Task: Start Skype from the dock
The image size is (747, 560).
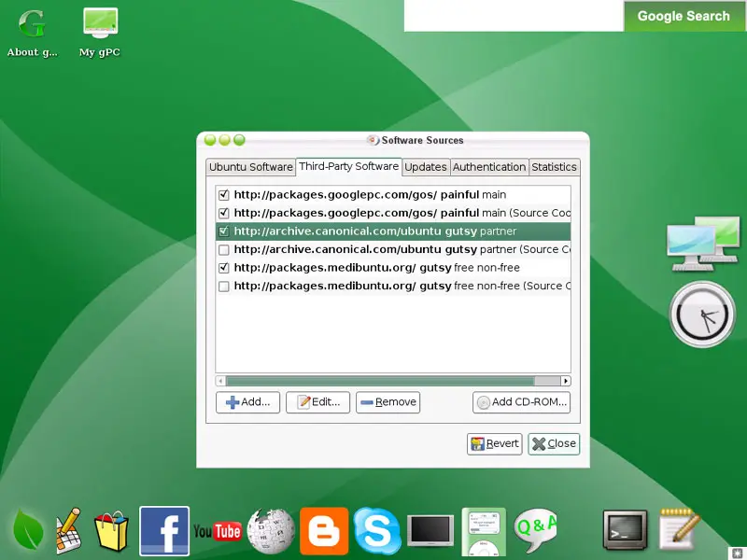Action: tap(377, 531)
